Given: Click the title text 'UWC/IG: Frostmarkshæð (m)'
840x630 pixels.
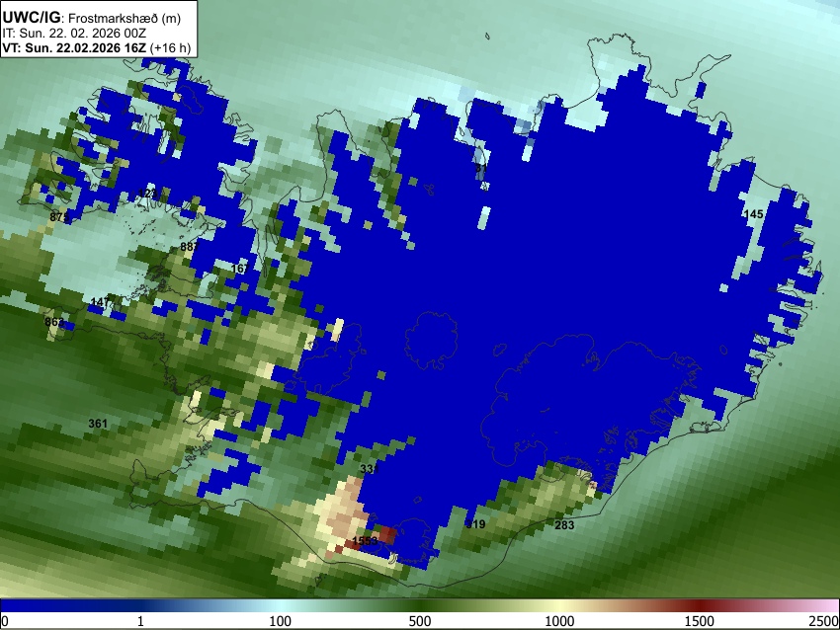Looking at the screenshot, I should coord(92,18).
